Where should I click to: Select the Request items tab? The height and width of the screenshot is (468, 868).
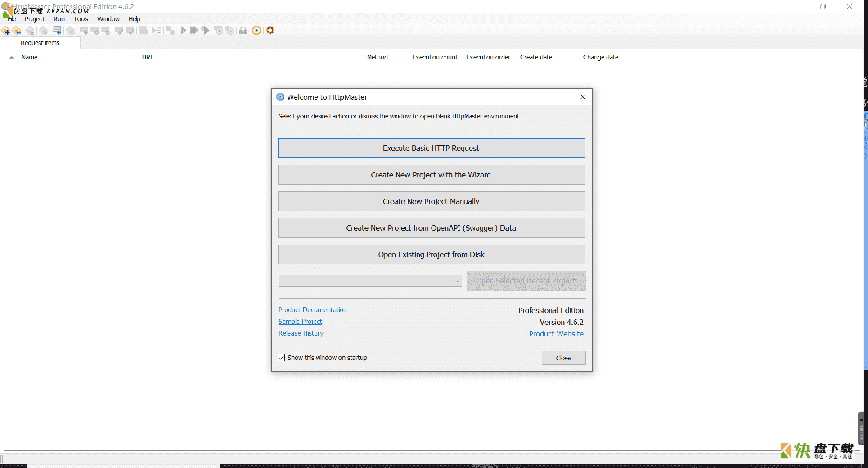(x=40, y=43)
